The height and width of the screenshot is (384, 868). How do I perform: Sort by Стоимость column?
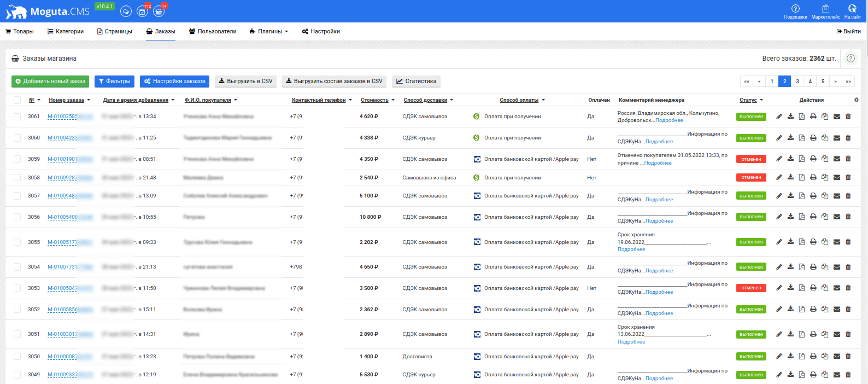[378, 100]
